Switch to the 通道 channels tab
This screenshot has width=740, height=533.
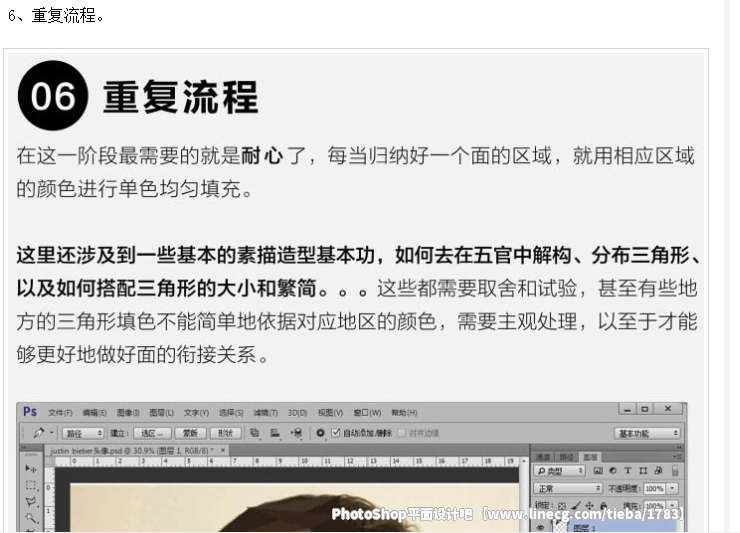pyautogui.click(x=543, y=457)
